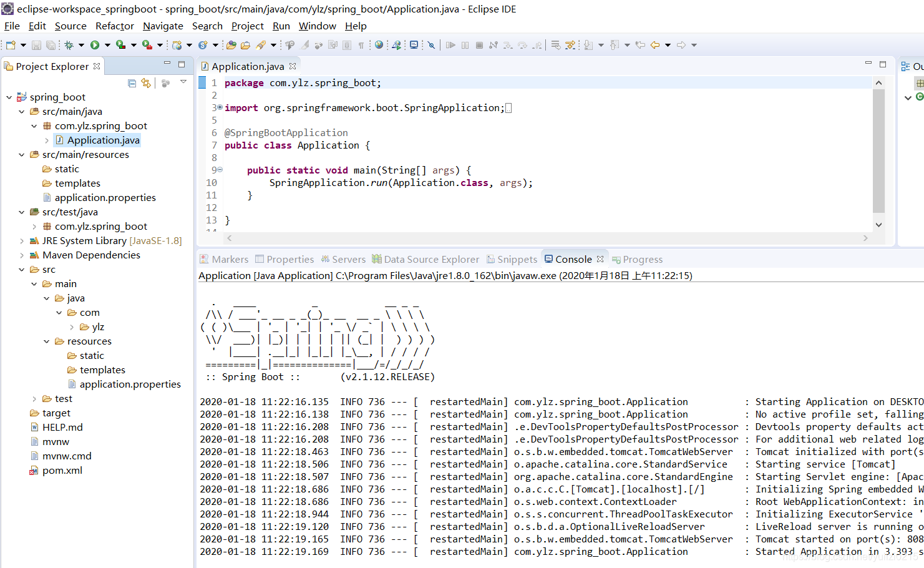Image resolution: width=924 pixels, height=568 pixels.
Task: Click the Step Over icon
Action: (x=522, y=45)
